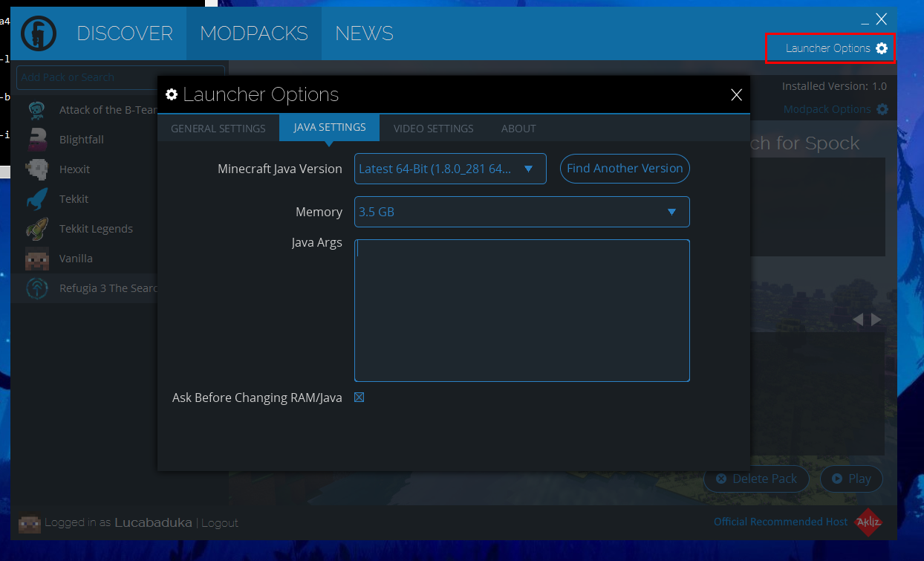Select the Blightfall pack icon
This screenshot has height=561, width=924.
tap(37, 140)
